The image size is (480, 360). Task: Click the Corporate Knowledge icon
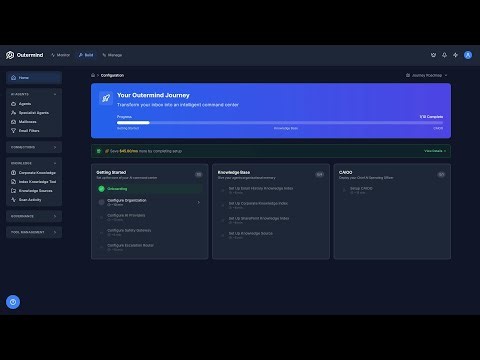pyautogui.click(x=13, y=173)
